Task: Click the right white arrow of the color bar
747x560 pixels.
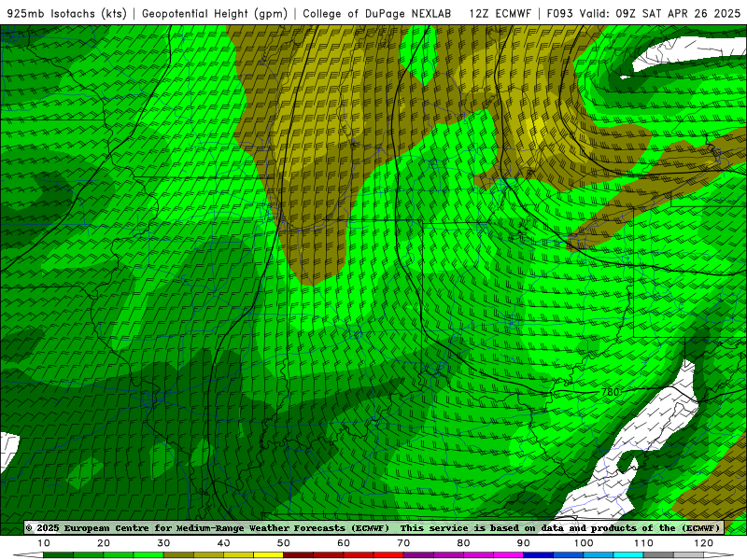Action: [719, 555]
